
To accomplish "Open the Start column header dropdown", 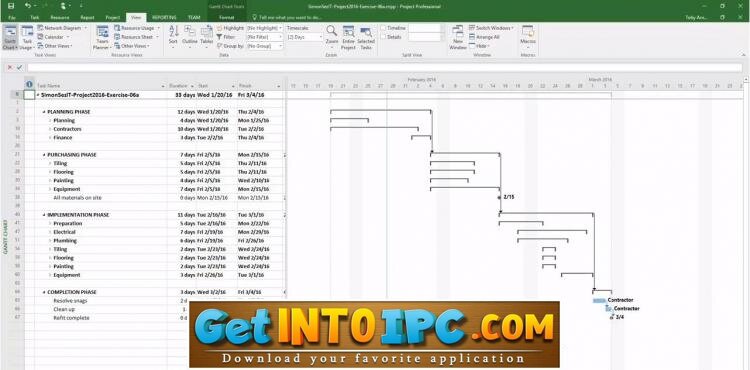I will [x=233, y=86].
